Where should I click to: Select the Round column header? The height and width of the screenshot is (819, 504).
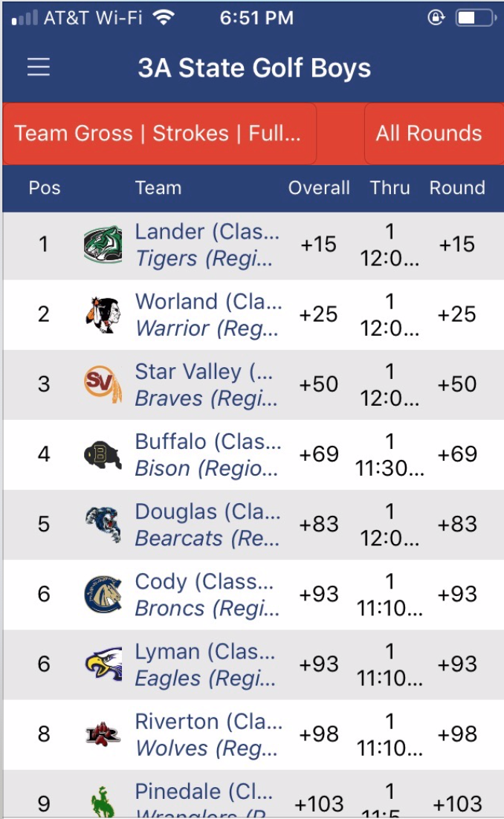pos(456,188)
